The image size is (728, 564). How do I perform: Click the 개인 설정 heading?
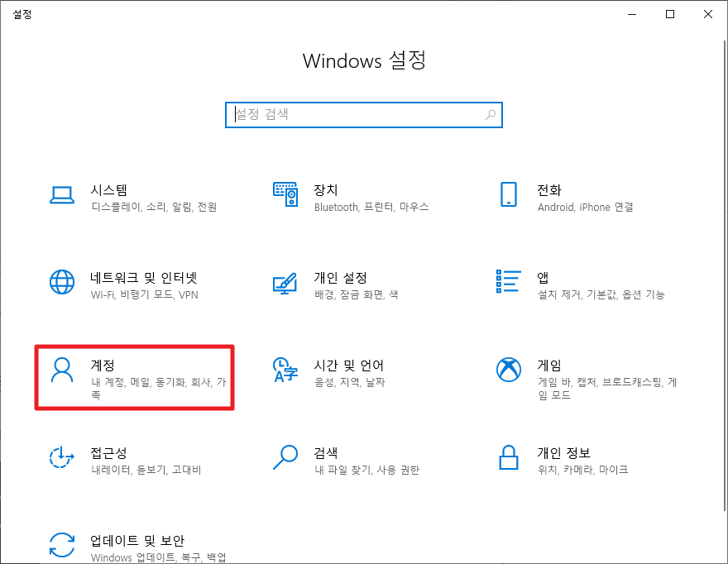pos(340,278)
